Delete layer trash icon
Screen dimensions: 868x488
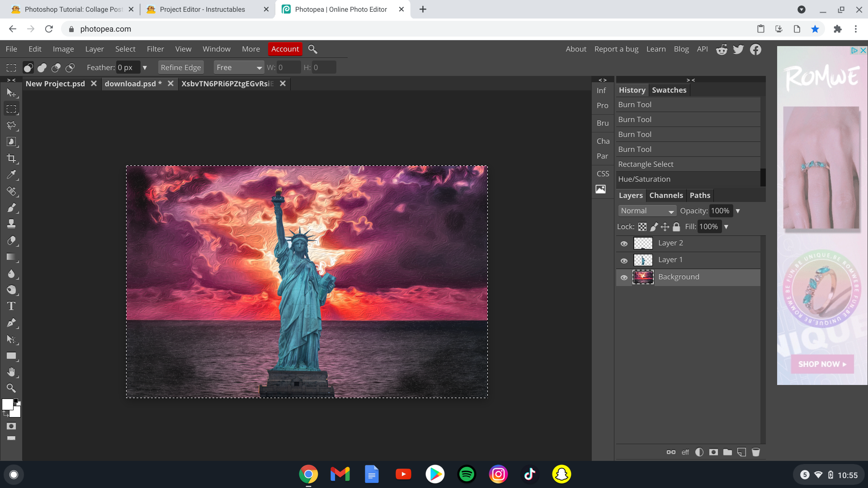755,452
